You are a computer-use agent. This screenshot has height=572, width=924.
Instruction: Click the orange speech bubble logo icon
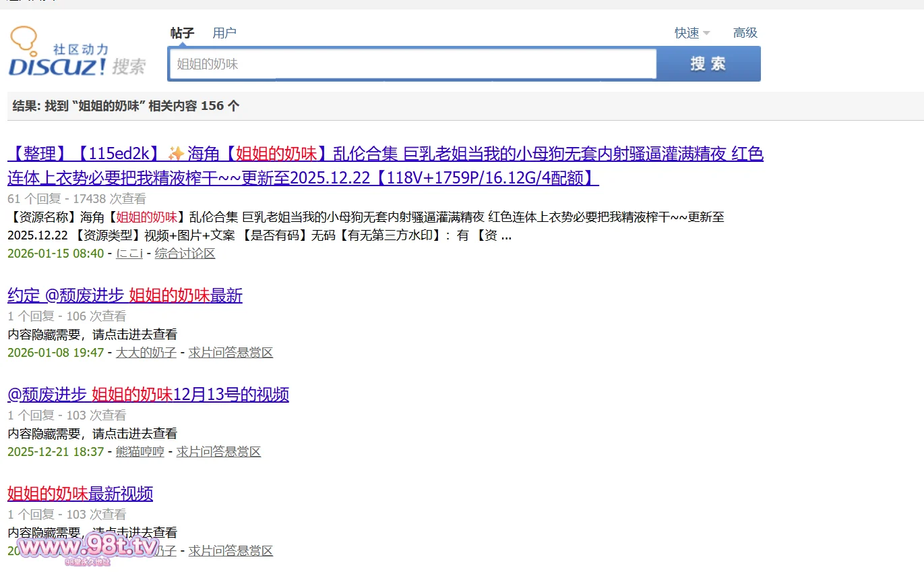tap(23, 39)
